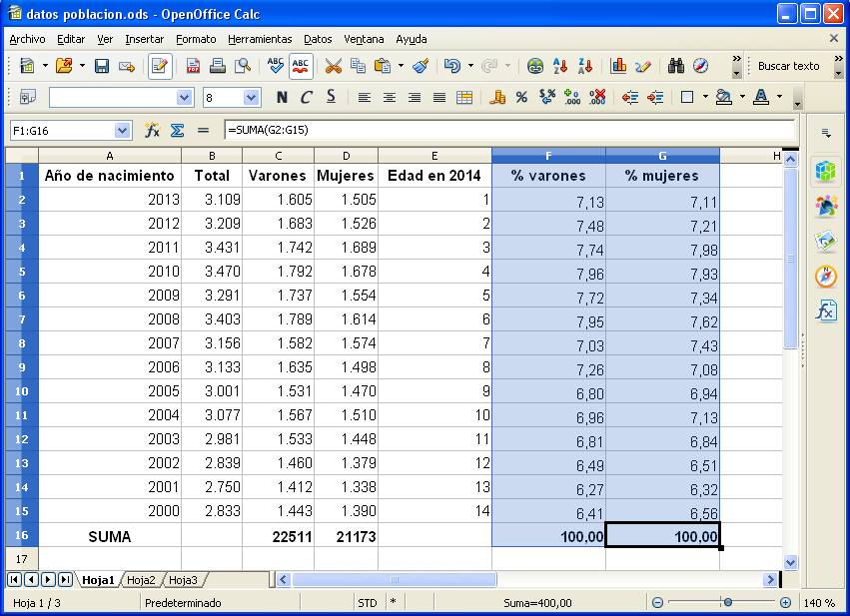Open the Name Box dropdown list
850x616 pixels.
tap(123, 130)
